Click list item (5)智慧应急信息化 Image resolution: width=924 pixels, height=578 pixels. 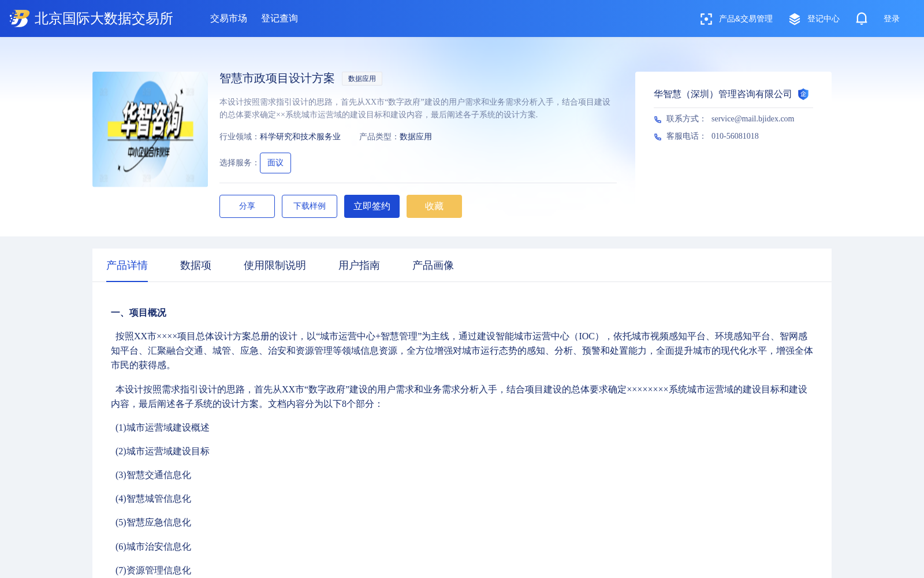pos(153,523)
